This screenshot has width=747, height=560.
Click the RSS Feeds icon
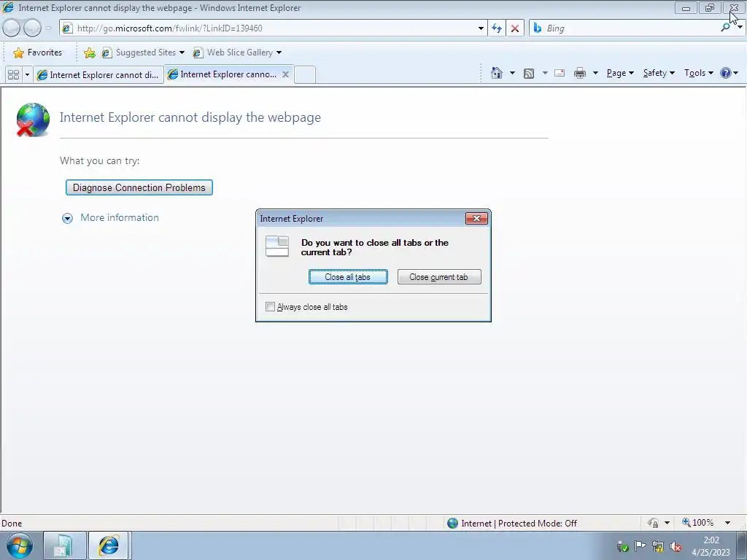tap(529, 74)
